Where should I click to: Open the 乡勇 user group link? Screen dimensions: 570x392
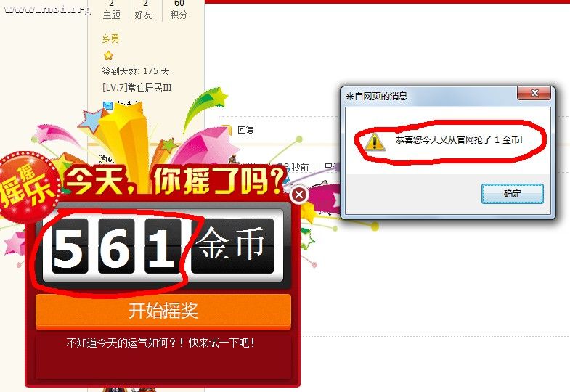tap(110, 38)
